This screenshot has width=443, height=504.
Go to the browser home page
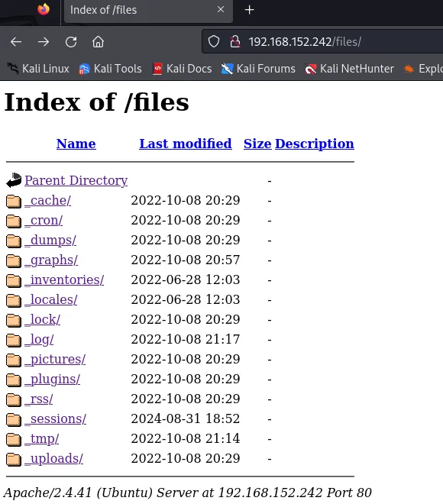pyautogui.click(x=98, y=42)
